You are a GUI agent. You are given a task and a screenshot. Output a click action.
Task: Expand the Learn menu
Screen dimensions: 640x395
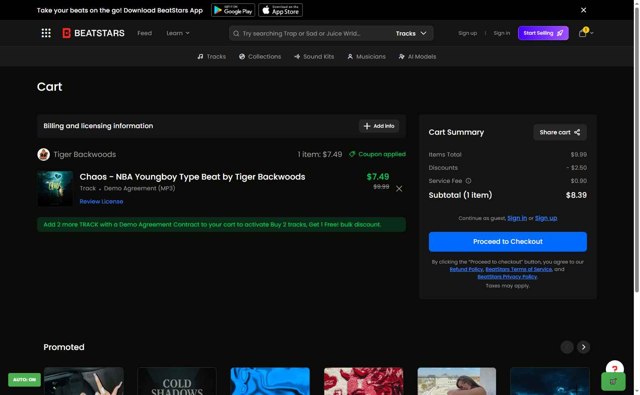click(x=178, y=33)
